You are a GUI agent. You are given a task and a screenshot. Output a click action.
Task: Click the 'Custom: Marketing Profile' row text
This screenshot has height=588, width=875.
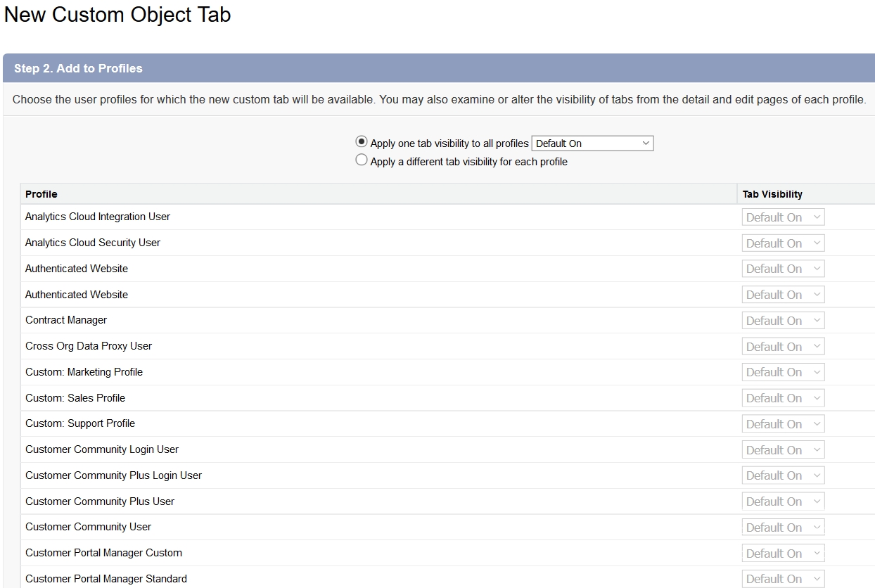(x=84, y=372)
